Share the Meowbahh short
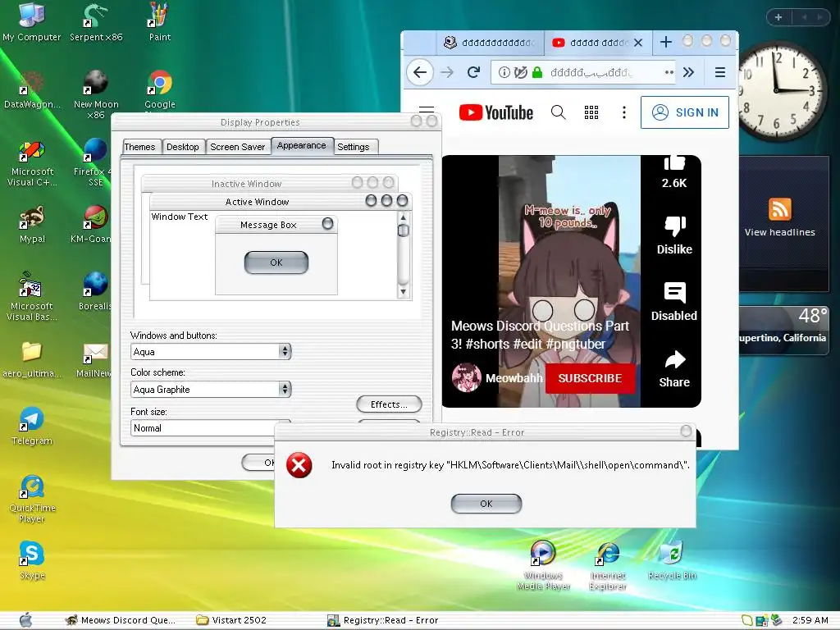The height and width of the screenshot is (630, 840). click(x=674, y=369)
